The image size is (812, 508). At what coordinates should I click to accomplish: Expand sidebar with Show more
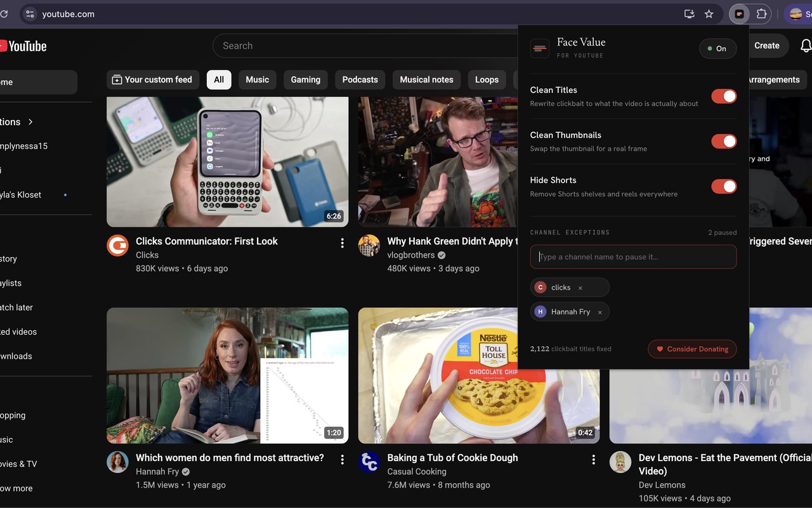(x=16, y=488)
